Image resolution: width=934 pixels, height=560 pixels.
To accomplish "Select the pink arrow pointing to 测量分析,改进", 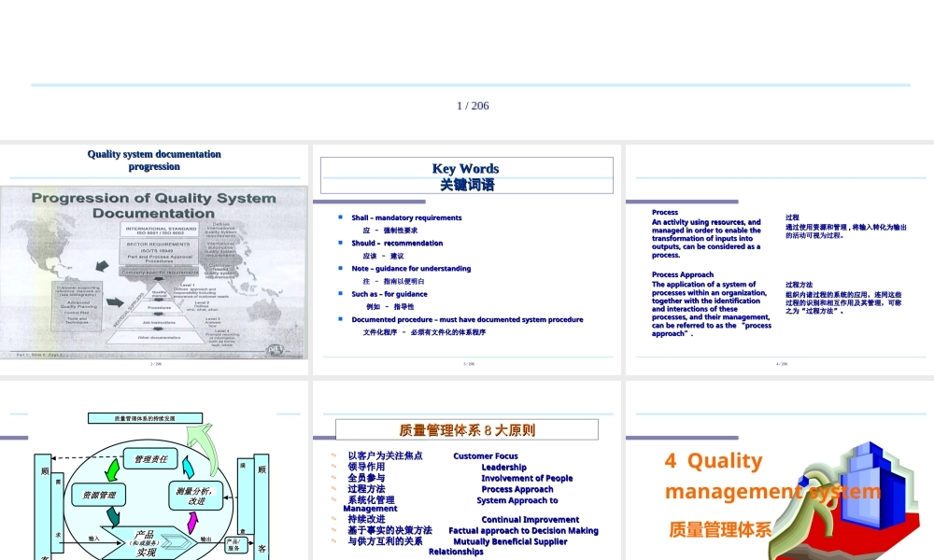I will click(x=192, y=521).
